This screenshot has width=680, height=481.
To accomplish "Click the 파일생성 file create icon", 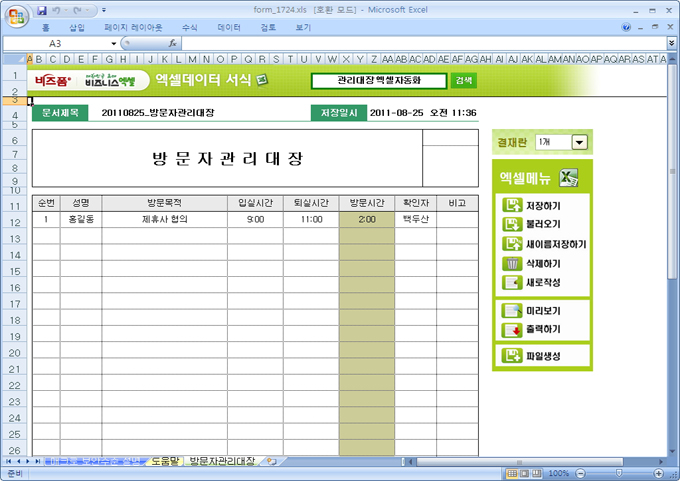I will 512,356.
